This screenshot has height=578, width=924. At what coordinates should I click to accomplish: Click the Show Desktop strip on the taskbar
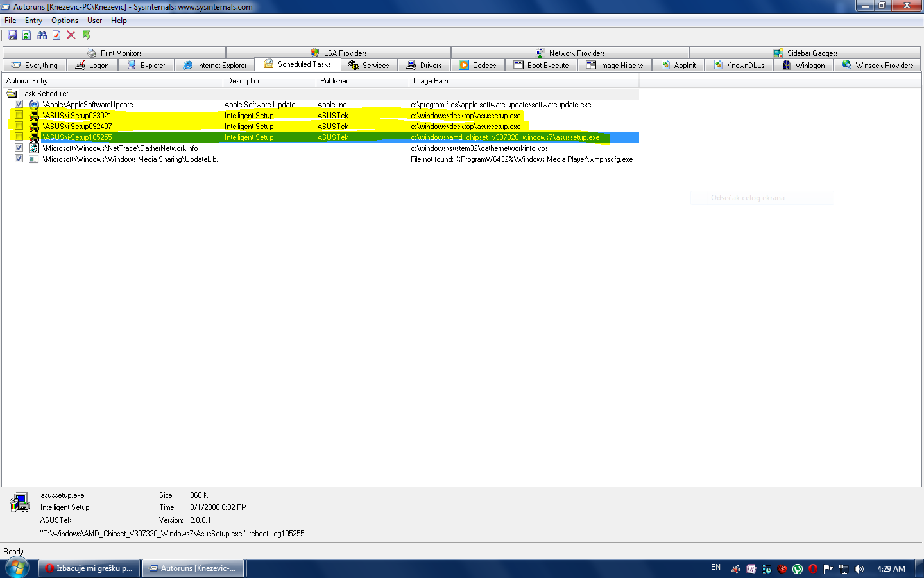coord(920,568)
